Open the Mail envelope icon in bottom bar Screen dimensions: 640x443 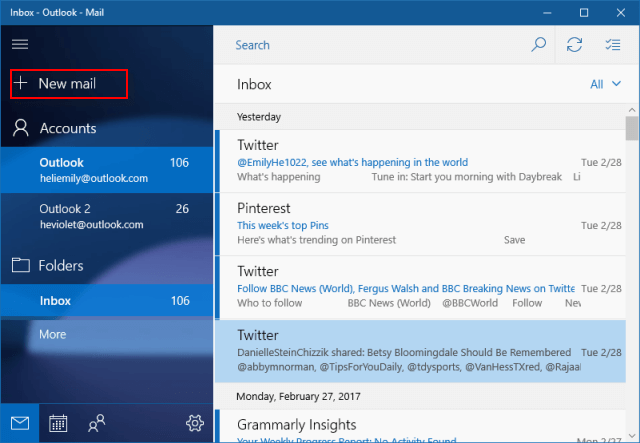[x=20, y=423]
